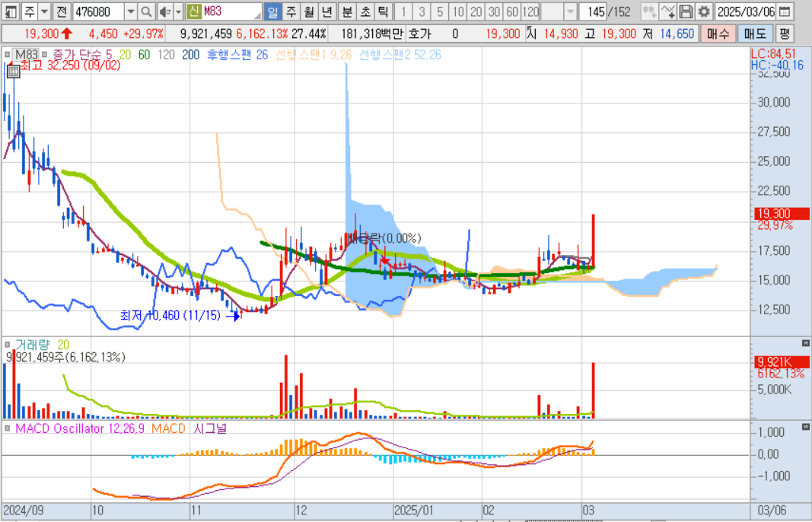
Task: Click the 20 moving average legend
Action: pos(125,54)
